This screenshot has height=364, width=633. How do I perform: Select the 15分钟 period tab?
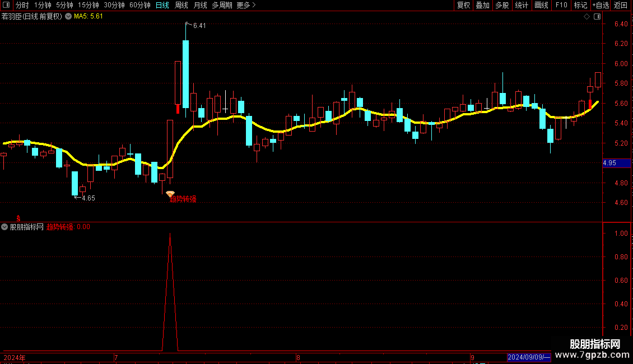89,5
